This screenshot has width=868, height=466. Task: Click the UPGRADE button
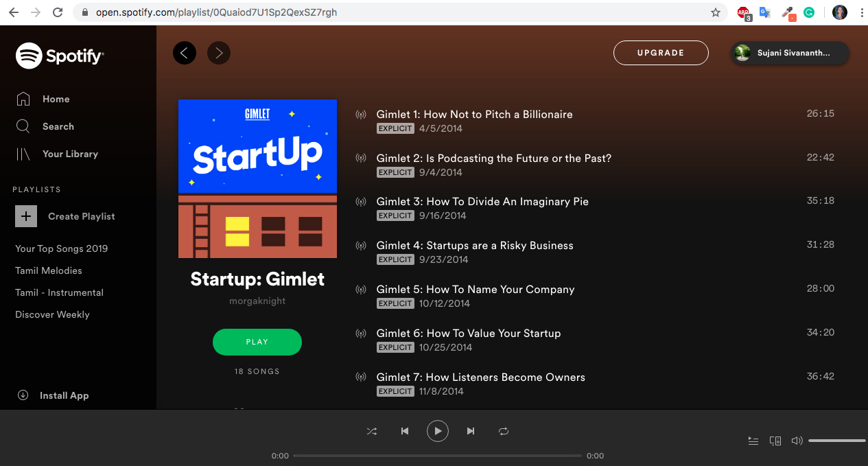tap(661, 53)
